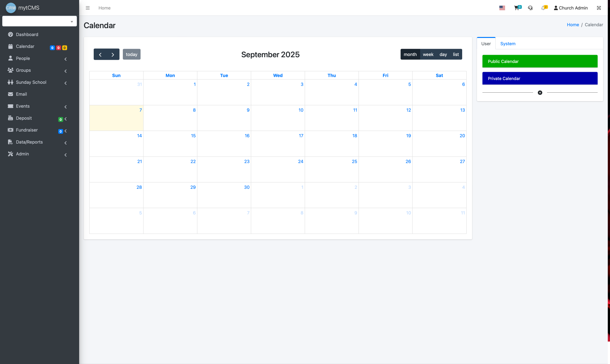Click the Sat column header
This screenshot has width=610, height=364.
tap(439, 75)
